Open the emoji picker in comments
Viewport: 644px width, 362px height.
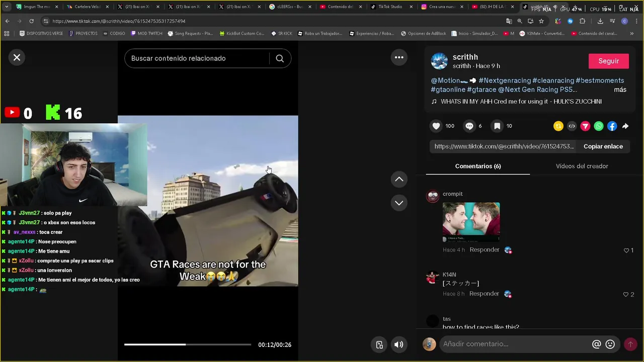click(x=610, y=344)
